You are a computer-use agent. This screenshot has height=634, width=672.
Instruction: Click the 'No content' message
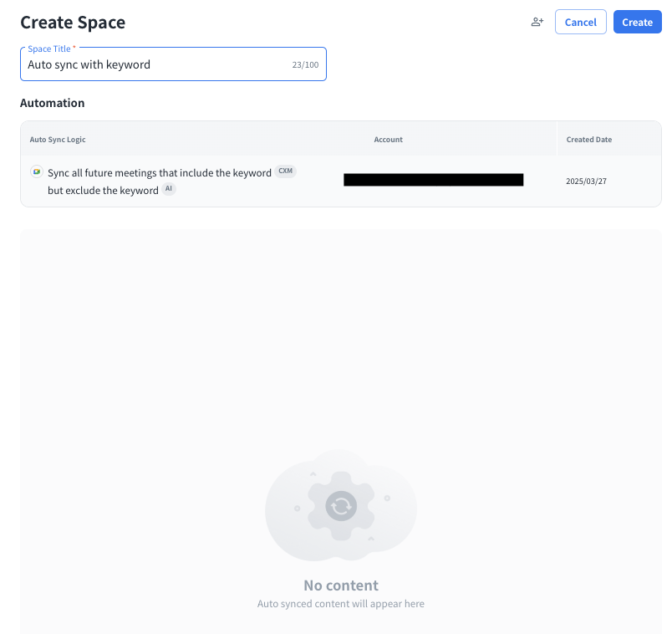coord(341,585)
